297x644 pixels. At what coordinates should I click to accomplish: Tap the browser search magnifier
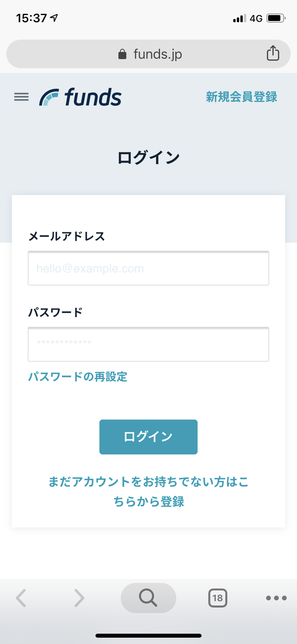coord(148,598)
